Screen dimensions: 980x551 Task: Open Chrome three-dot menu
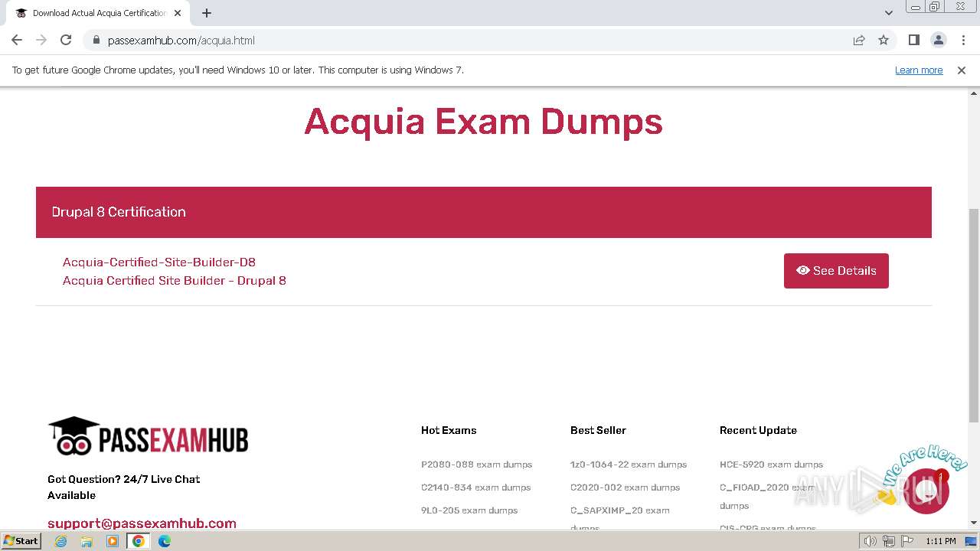click(963, 40)
